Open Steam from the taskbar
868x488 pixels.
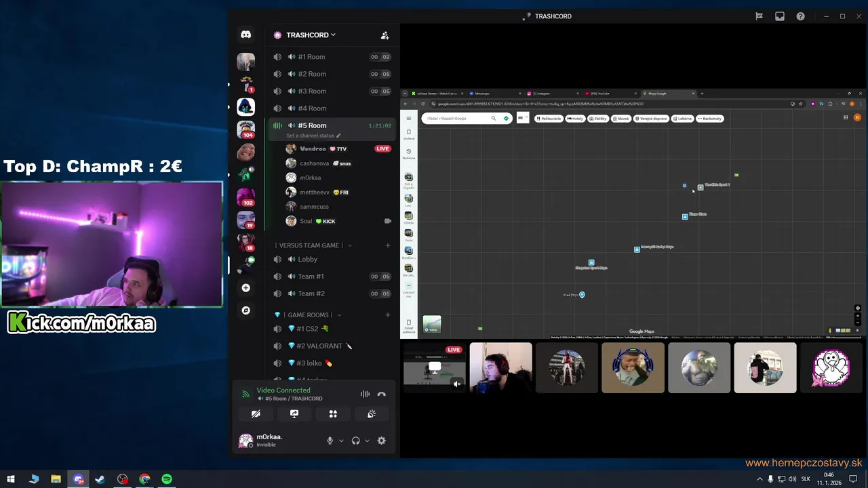click(100, 479)
